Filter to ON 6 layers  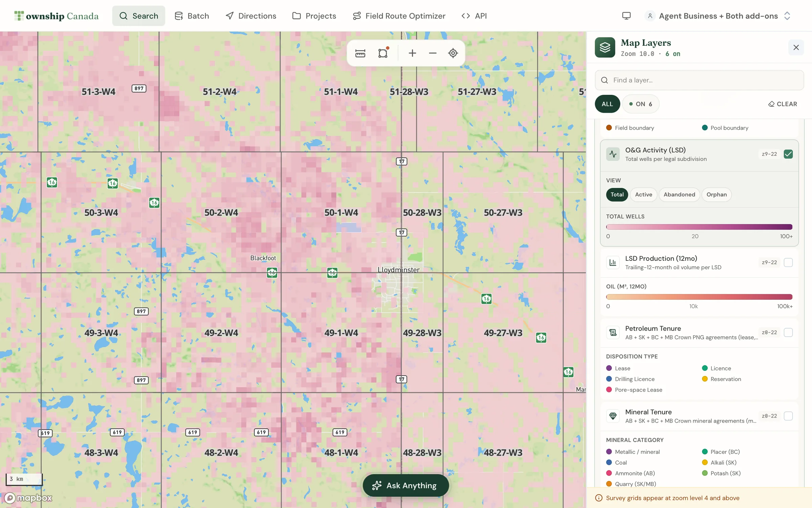[640, 104]
